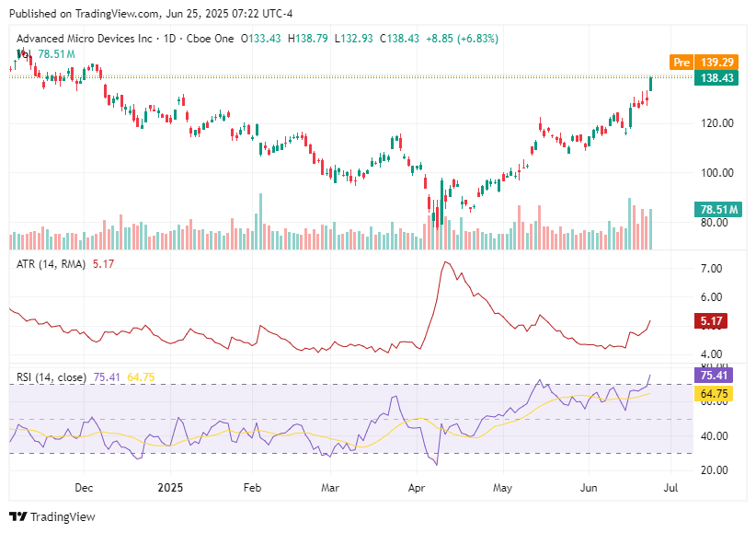This screenshot has width=756, height=533.
Task: Click the H138.79 high value
Action: pos(307,39)
